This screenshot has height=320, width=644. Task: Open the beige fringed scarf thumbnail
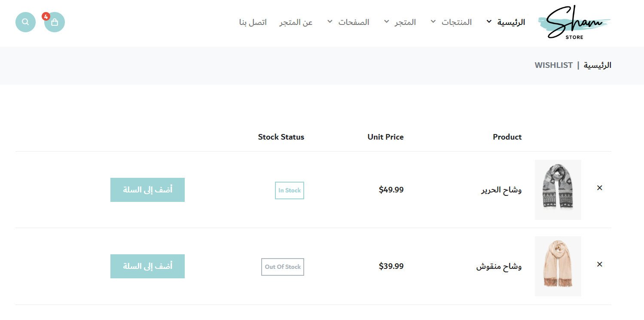point(558,266)
